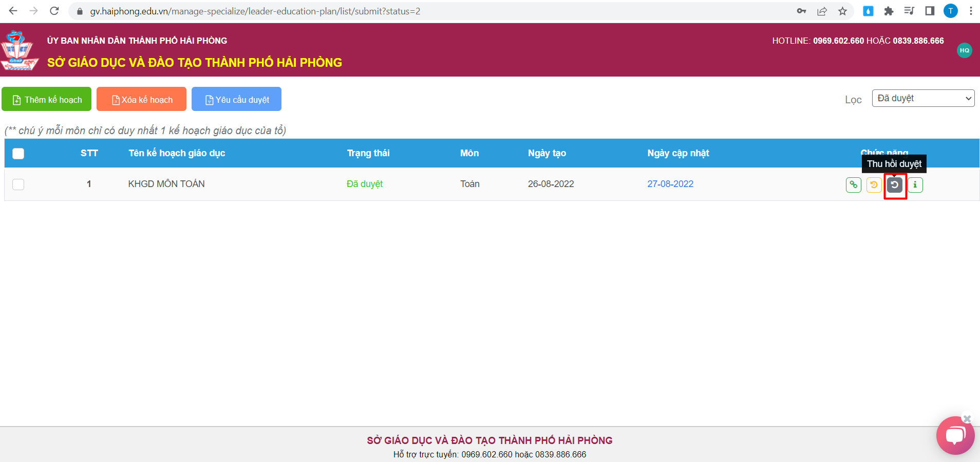
Task: Click the Thu hồi duyệt revoke icon
Action: [895, 185]
